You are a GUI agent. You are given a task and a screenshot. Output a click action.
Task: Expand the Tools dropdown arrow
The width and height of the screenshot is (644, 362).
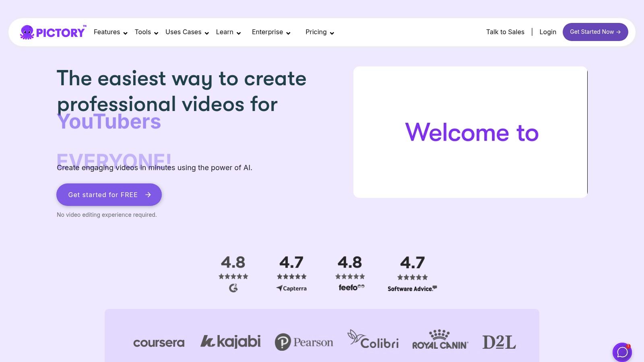coord(156,33)
